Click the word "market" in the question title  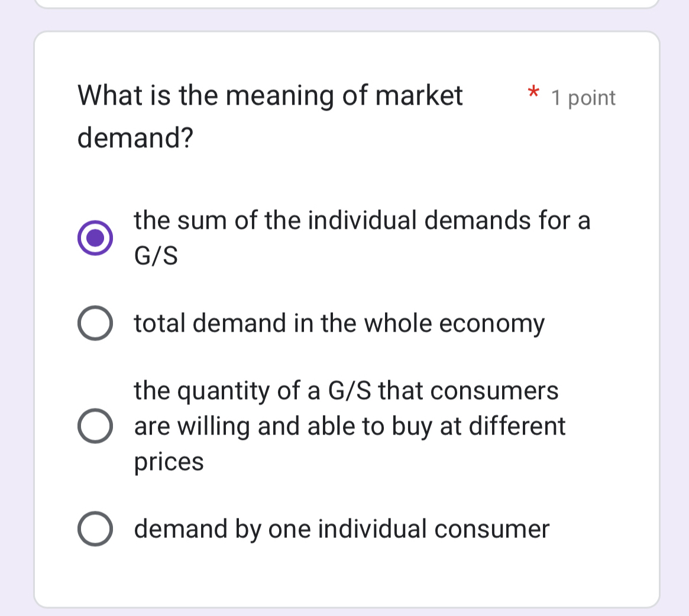coord(419,95)
